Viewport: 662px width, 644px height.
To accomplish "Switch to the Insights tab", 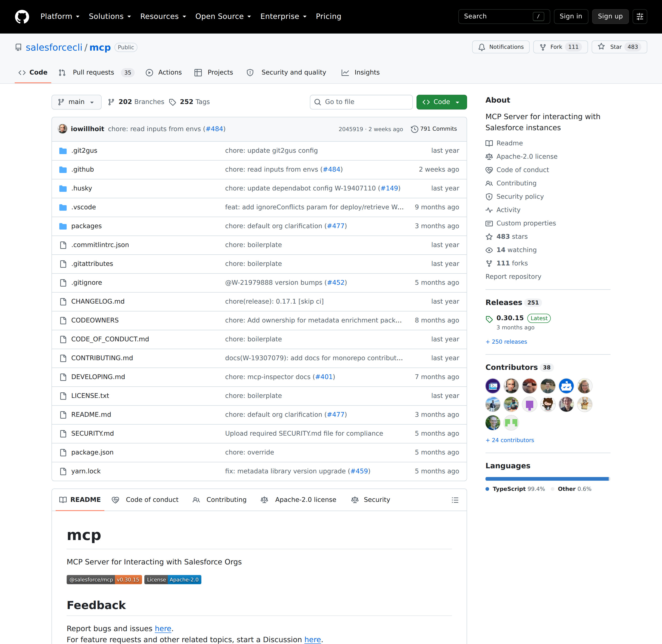I will pyautogui.click(x=360, y=72).
